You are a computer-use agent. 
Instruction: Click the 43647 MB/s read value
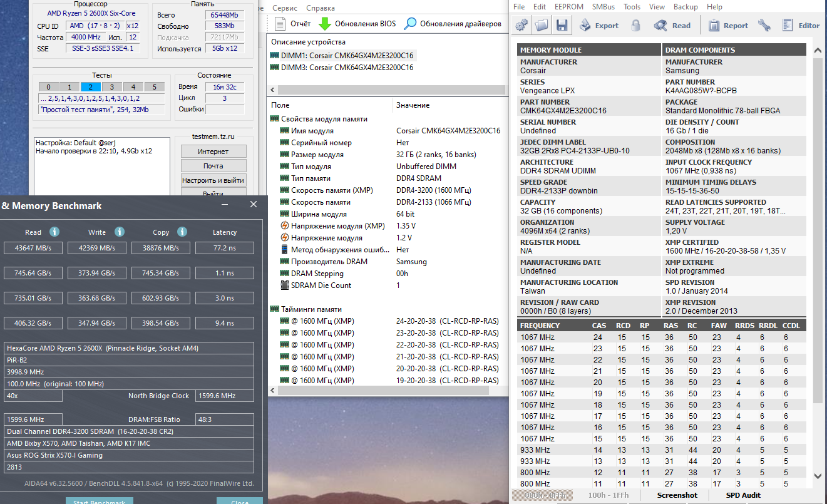[33, 248]
